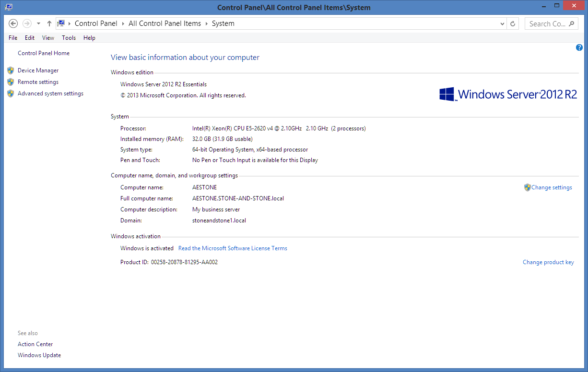This screenshot has height=372, width=588.
Task: Click My business server description
Action: (216, 209)
